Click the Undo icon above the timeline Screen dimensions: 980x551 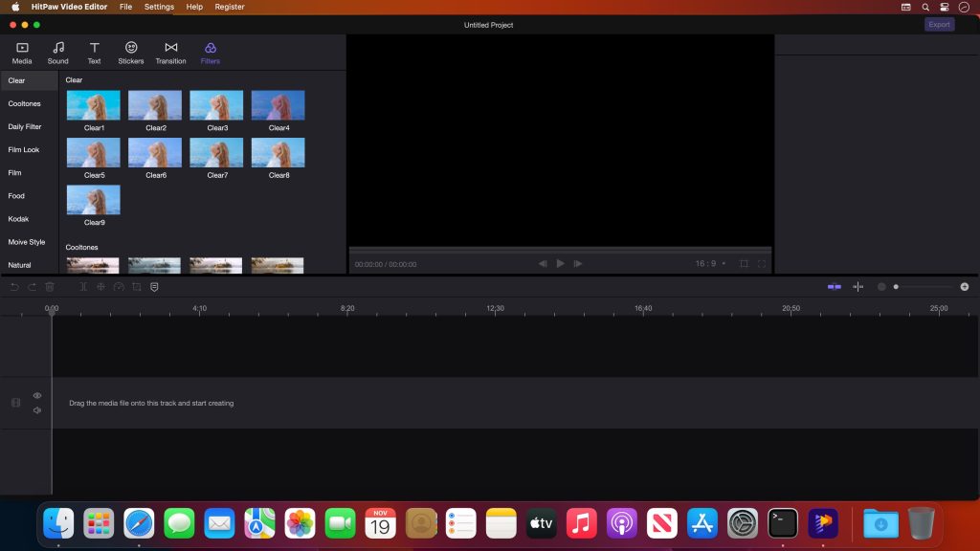[14, 286]
